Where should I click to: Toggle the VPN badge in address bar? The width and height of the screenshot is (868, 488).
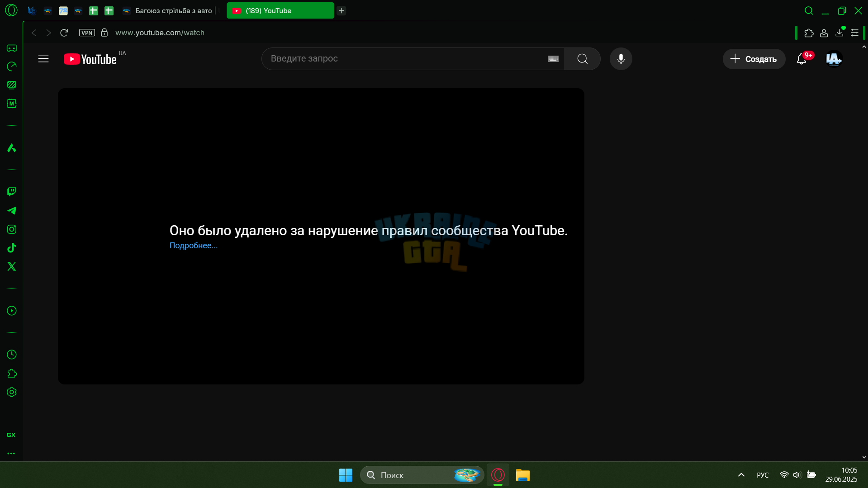(x=87, y=33)
